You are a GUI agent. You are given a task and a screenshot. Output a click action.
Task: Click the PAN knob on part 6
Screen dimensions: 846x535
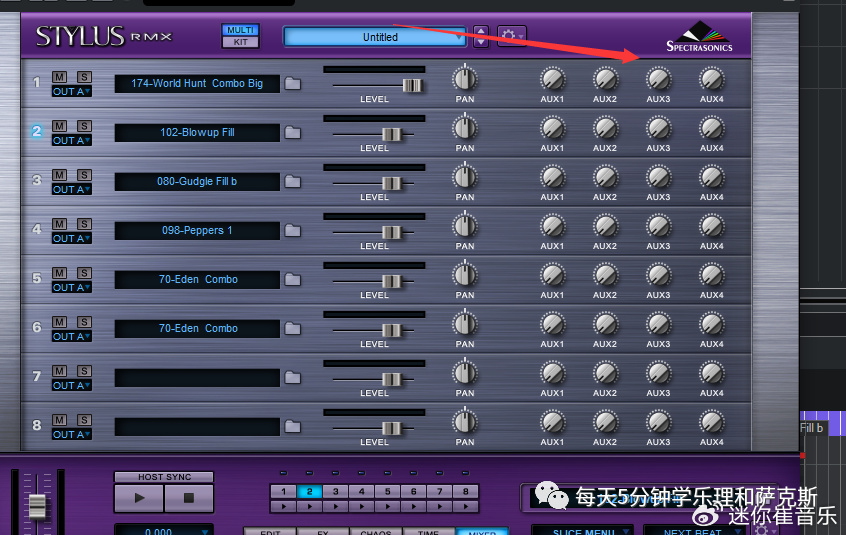tap(465, 324)
